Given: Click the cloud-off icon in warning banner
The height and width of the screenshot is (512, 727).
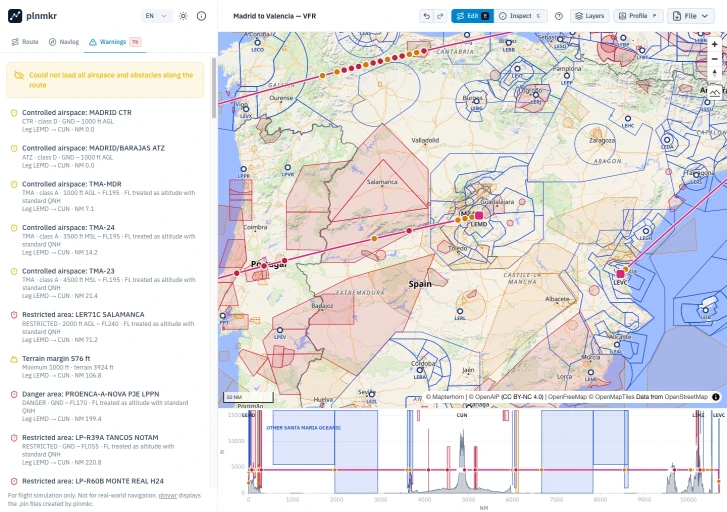Looking at the screenshot, I should pyautogui.click(x=19, y=75).
